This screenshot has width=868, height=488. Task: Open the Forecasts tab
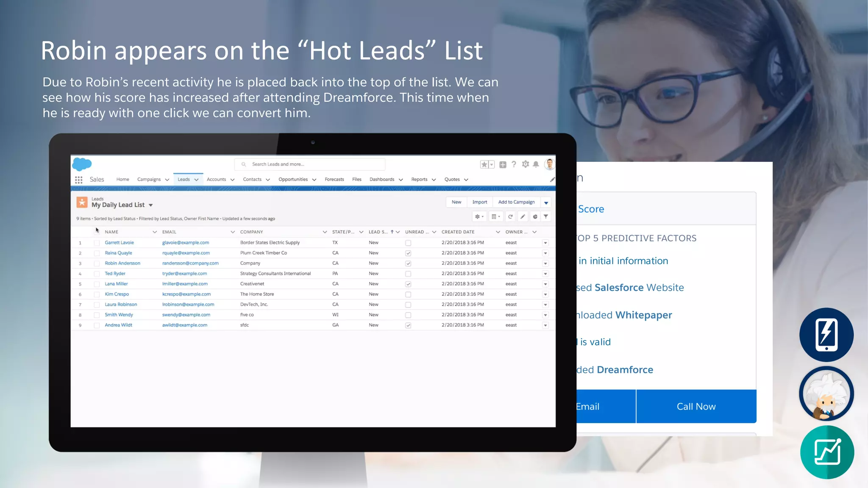(334, 179)
